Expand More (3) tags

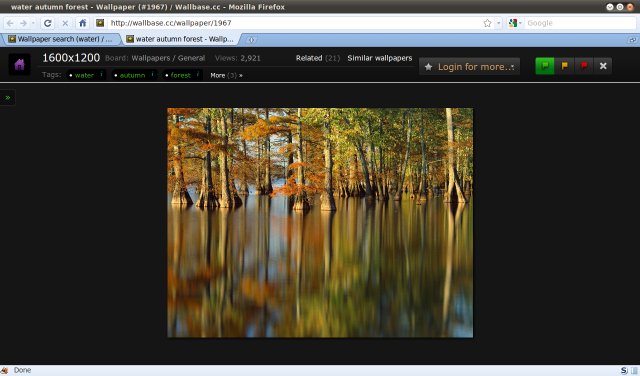click(x=226, y=75)
